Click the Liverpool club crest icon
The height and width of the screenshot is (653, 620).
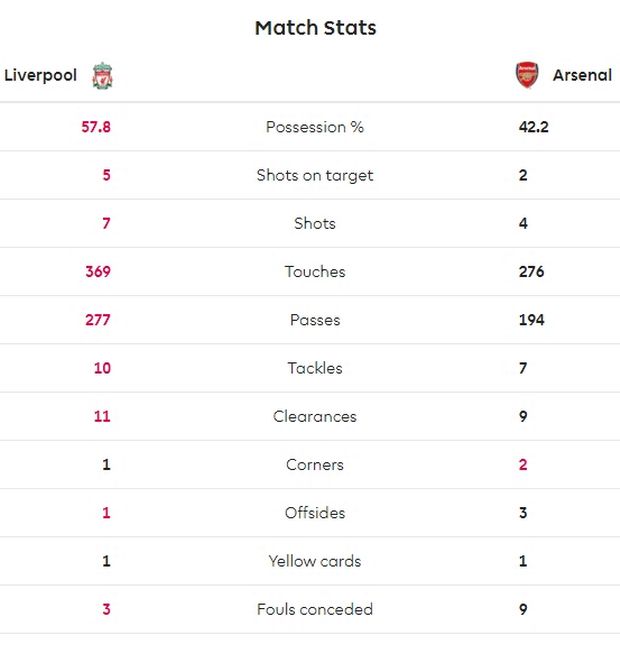click(102, 76)
